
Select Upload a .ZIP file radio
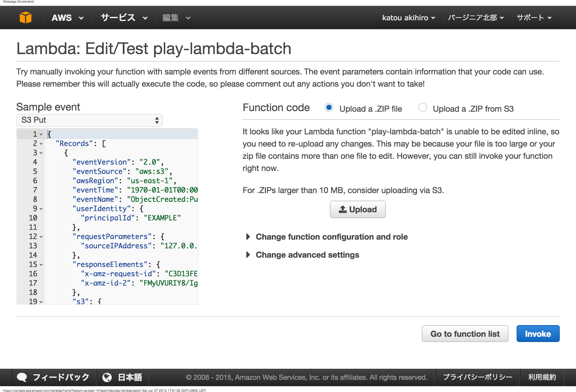tap(329, 108)
